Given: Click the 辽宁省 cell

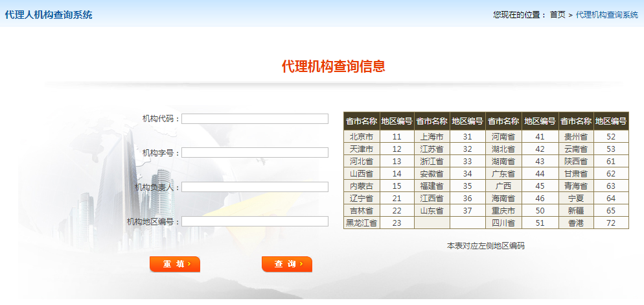Looking at the screenshot, I should [362, 199].
